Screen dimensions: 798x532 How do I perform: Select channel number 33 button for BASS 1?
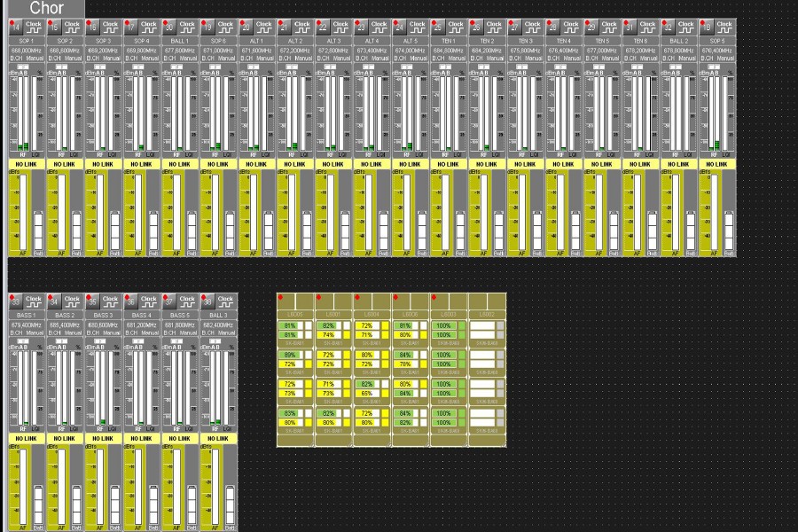15,301
